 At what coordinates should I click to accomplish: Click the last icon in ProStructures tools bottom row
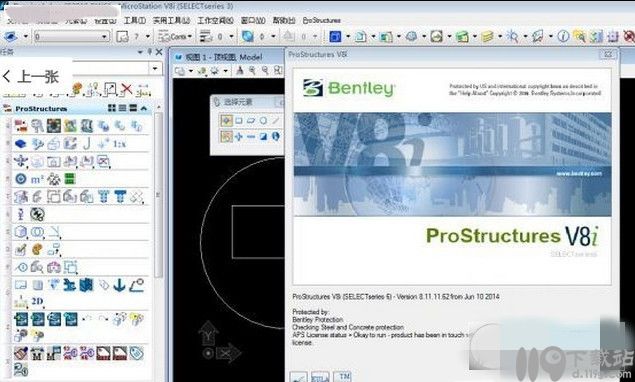pos(21,369)
